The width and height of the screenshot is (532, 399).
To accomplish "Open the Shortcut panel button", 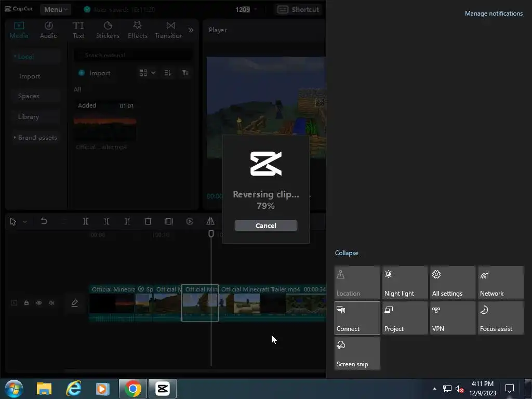I will pos(298,9).
